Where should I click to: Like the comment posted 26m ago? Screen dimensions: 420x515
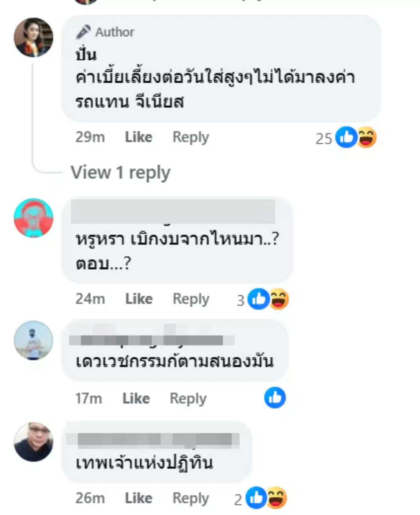point(139,498)
